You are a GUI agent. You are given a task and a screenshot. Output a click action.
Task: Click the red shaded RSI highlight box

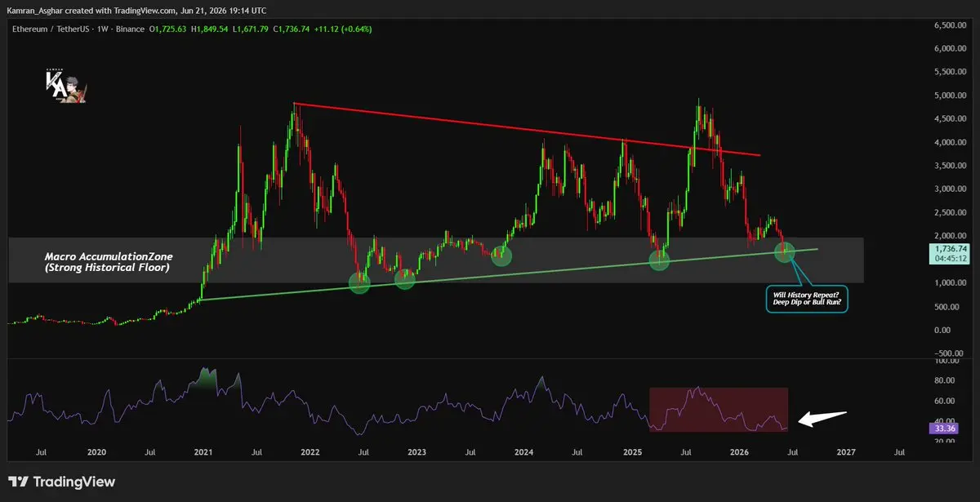click(x=719, y=410)
